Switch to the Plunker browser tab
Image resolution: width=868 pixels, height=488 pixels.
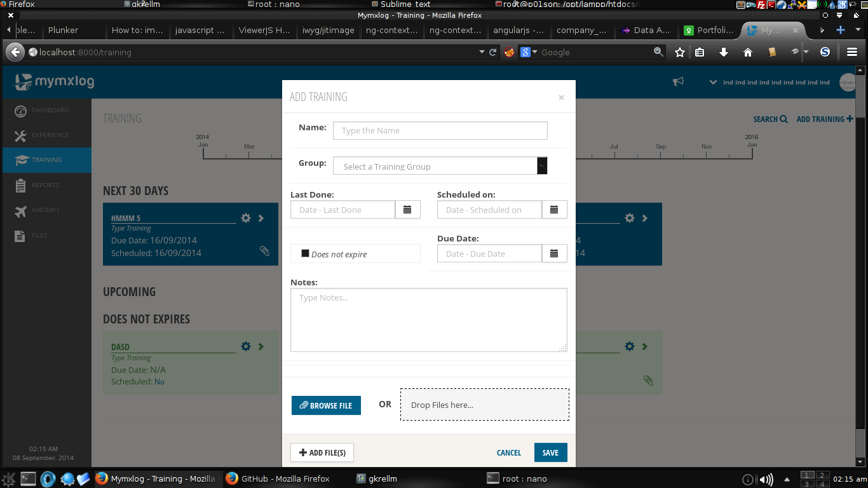click(x=64, y=30)
